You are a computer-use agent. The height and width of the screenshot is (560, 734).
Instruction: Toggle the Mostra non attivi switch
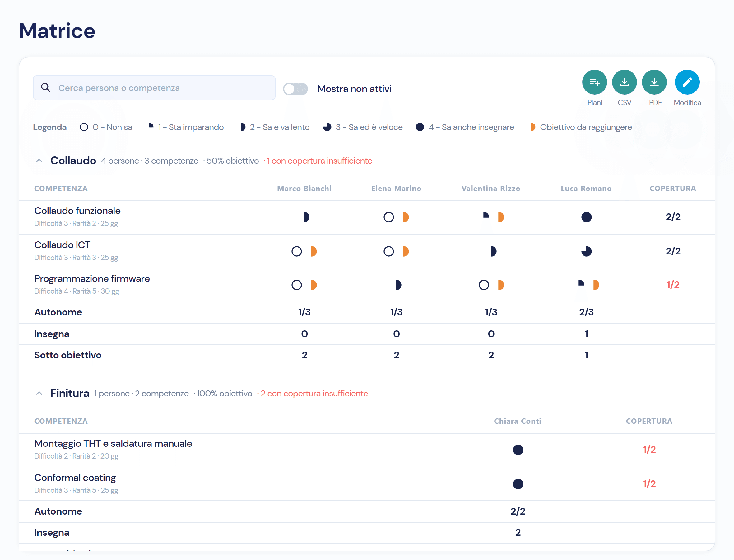click(x=295, y=89)
